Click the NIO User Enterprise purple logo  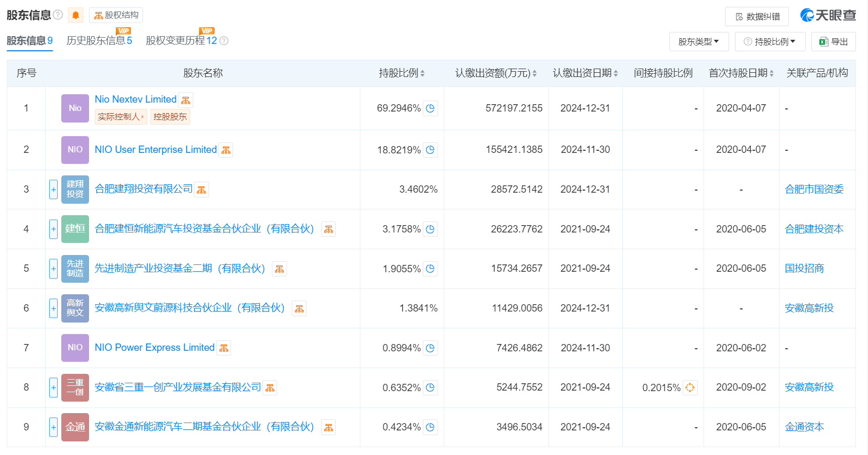point(75,150)
